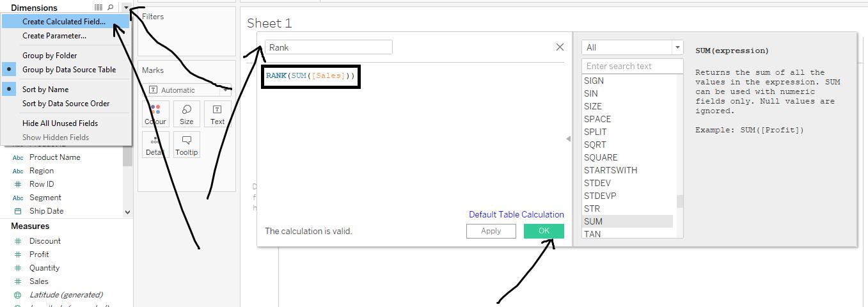Close the calculated field editor
The height and width of the screenshot is (307, 868).
(x=560, y=47)
